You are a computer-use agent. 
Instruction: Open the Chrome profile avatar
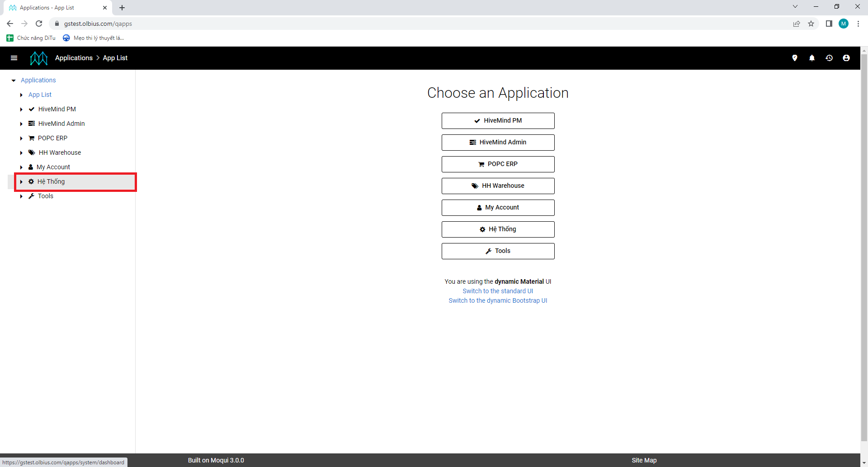click(x=844, y=24)
